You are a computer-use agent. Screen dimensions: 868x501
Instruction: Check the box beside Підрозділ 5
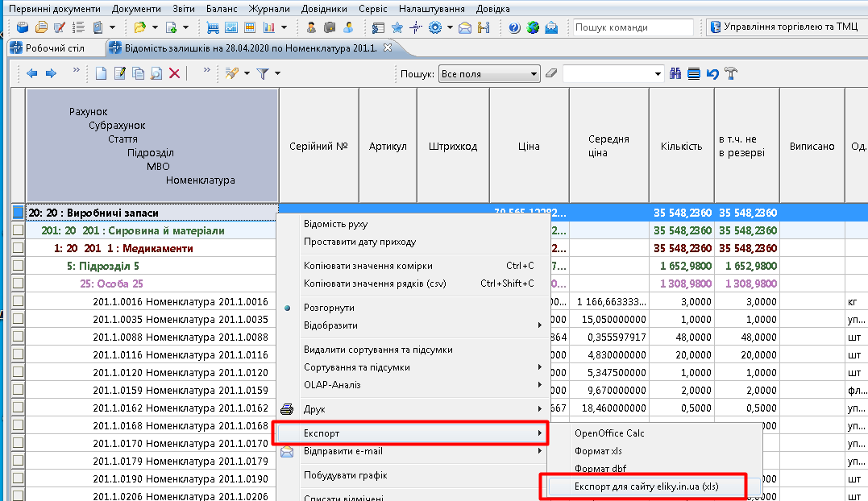click(x=18, y=266)
